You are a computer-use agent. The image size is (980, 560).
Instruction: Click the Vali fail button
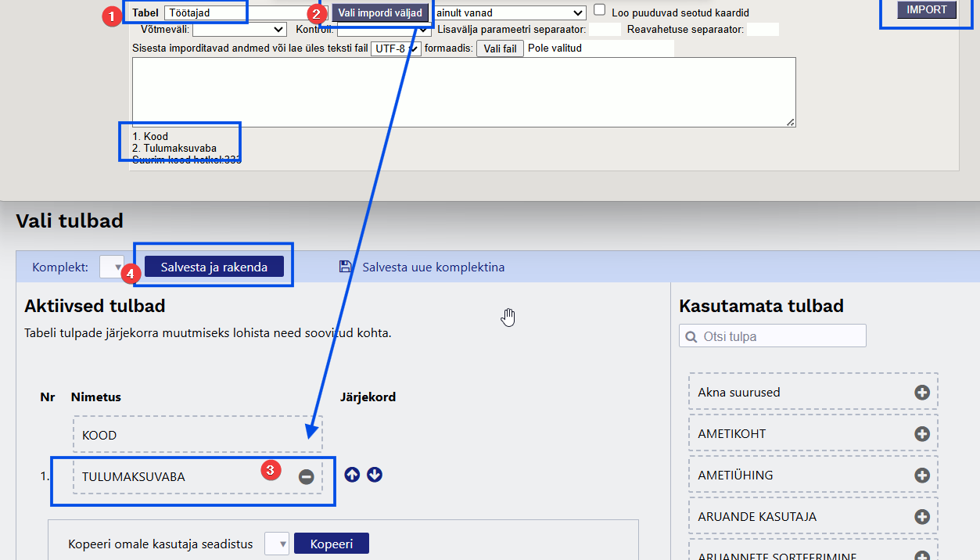(x=500, y=48)
